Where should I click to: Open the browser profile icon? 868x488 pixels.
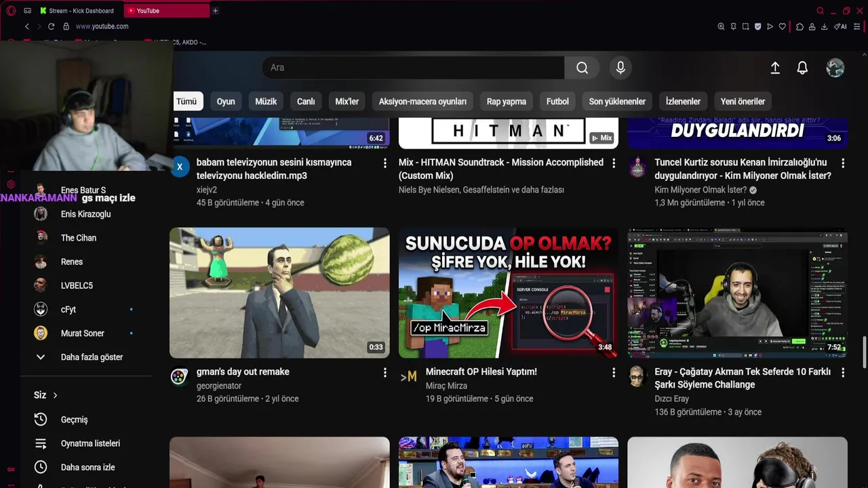point(812,26)
